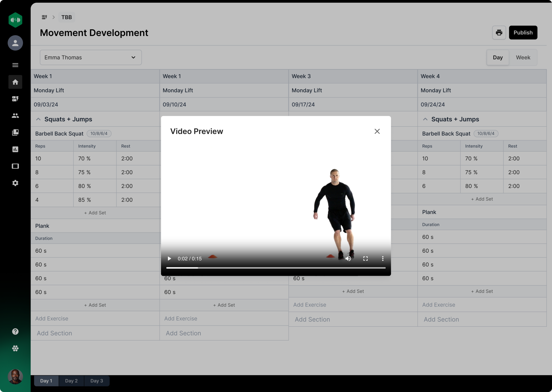Open the help question mark icon
Viewport: 552px width, 392px height.
15,331
